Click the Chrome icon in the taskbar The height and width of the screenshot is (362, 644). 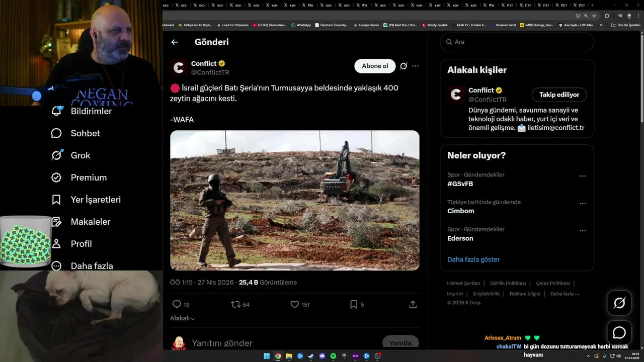[278, 356]
